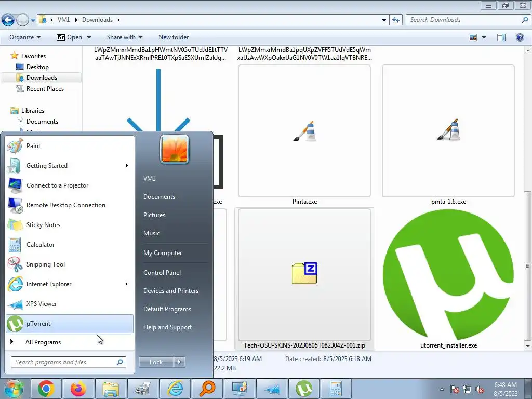Click the Search programs and files box
Image resolution: width=532 pixels, height=399 pixels.
[68, 362]
